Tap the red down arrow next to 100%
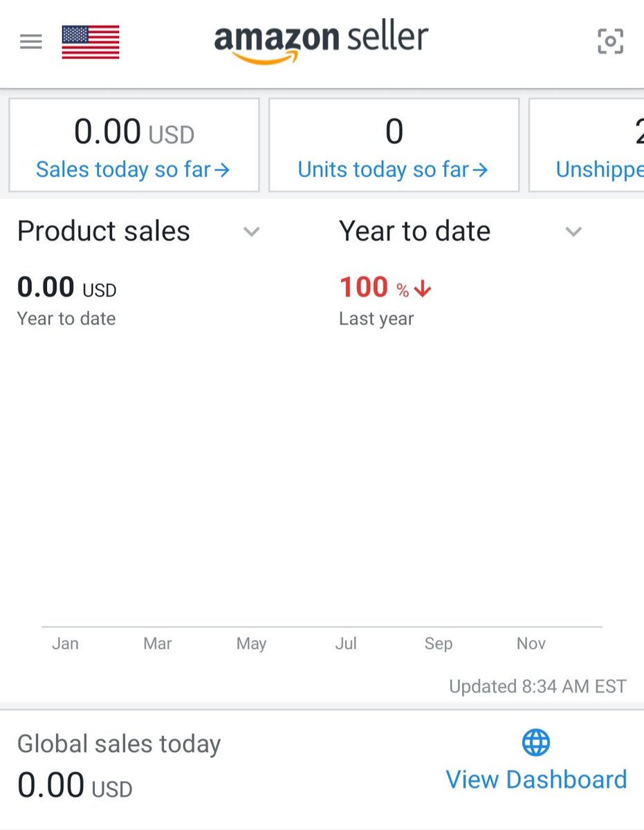 423,290
